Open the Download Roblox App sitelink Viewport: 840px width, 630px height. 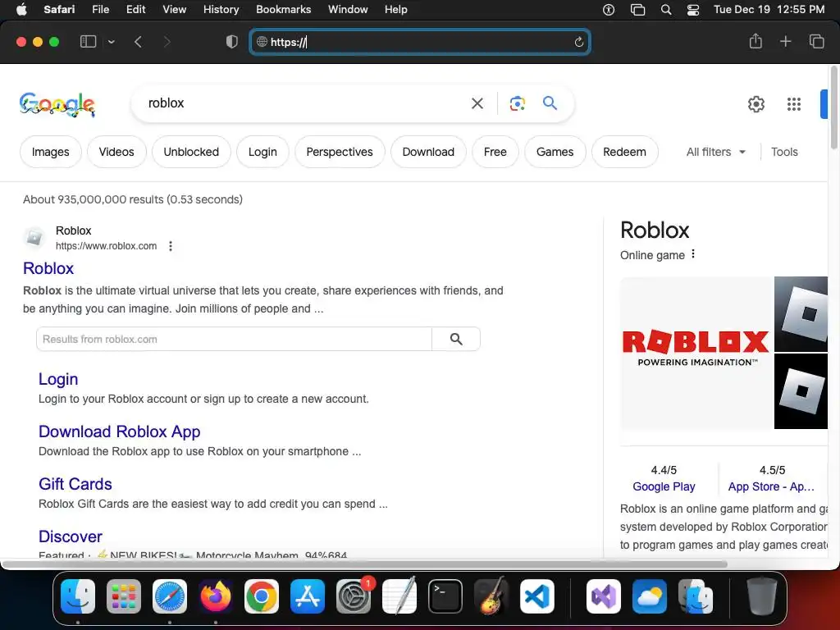[120, 431]
